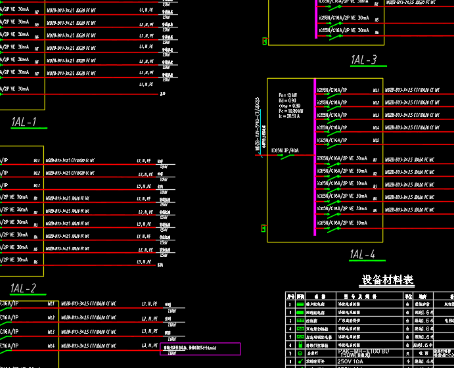Select the vertical lock-shaped green symbol in table
Screen dimensions: 454x368
coord(300,345)
